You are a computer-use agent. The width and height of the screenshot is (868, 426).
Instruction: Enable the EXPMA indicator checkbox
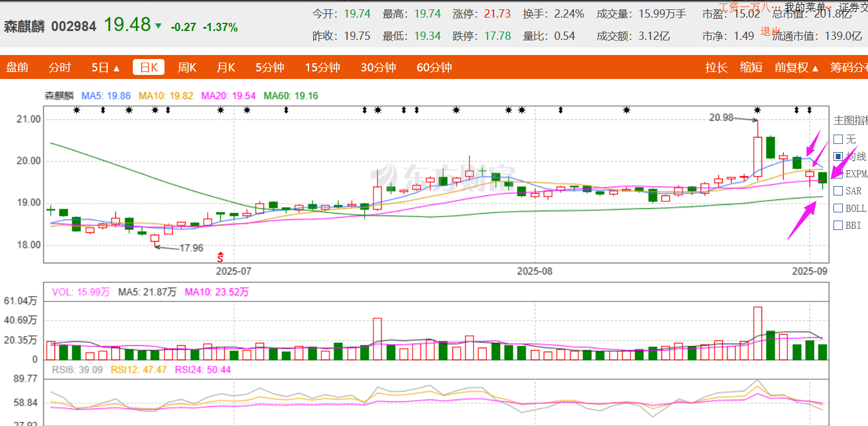coord(838,173)
